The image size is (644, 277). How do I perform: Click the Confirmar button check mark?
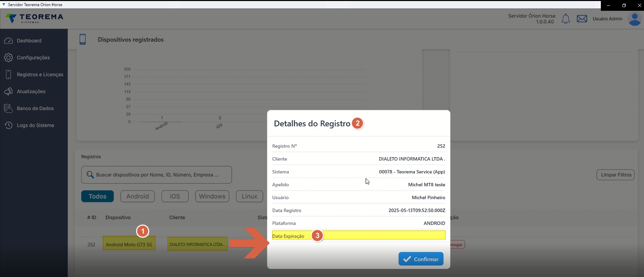tap(407, 259)
